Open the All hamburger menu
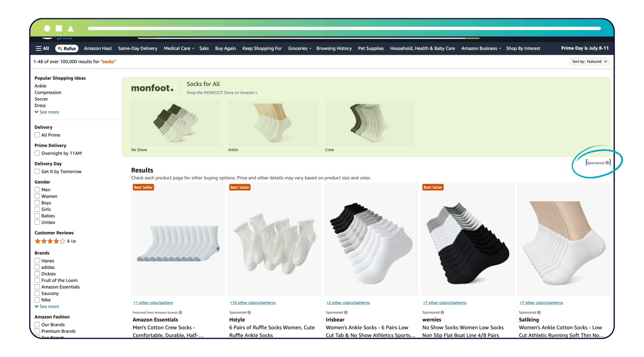 (42, 48)
